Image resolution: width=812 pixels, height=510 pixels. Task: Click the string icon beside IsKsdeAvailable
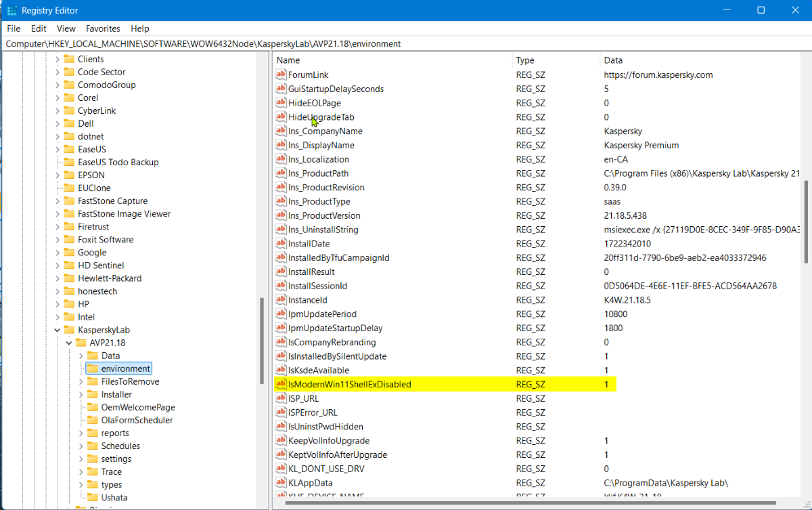pos(281,370)
